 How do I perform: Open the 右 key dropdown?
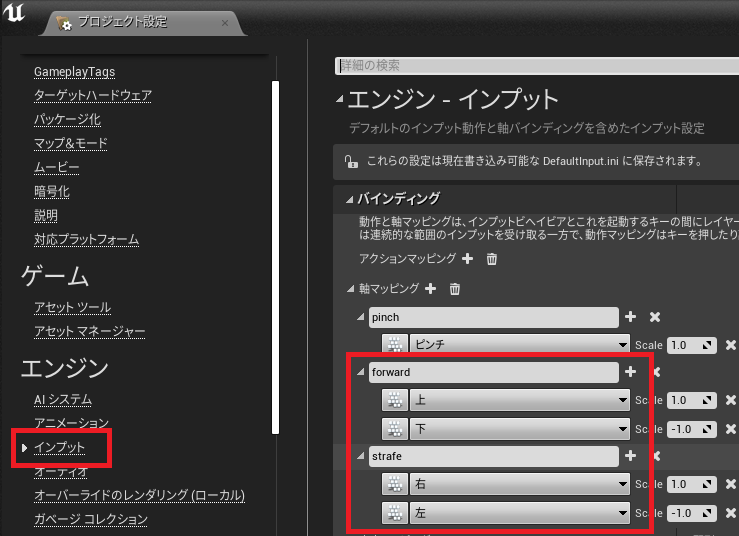tap(520, 484)
